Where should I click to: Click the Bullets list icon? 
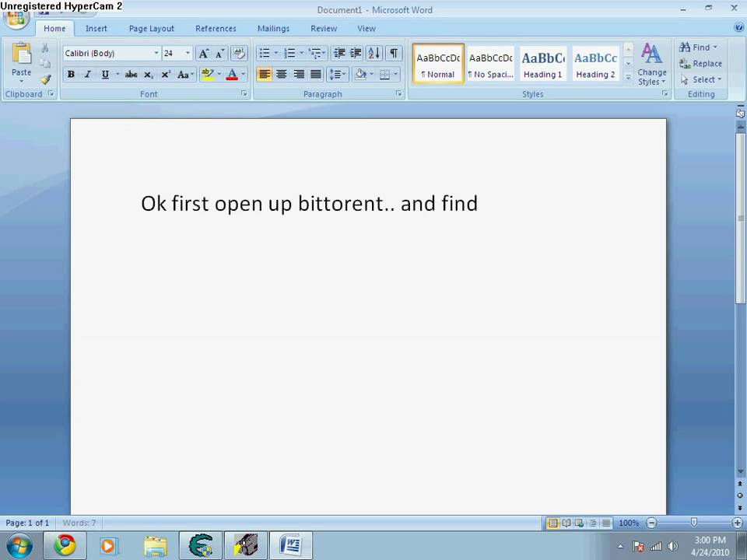point(265,53)
